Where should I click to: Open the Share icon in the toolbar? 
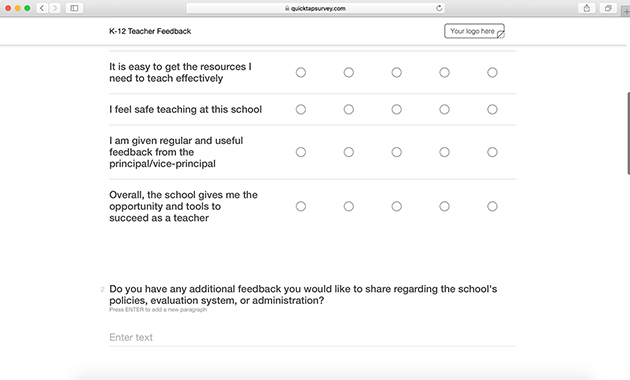pos(587,8)
